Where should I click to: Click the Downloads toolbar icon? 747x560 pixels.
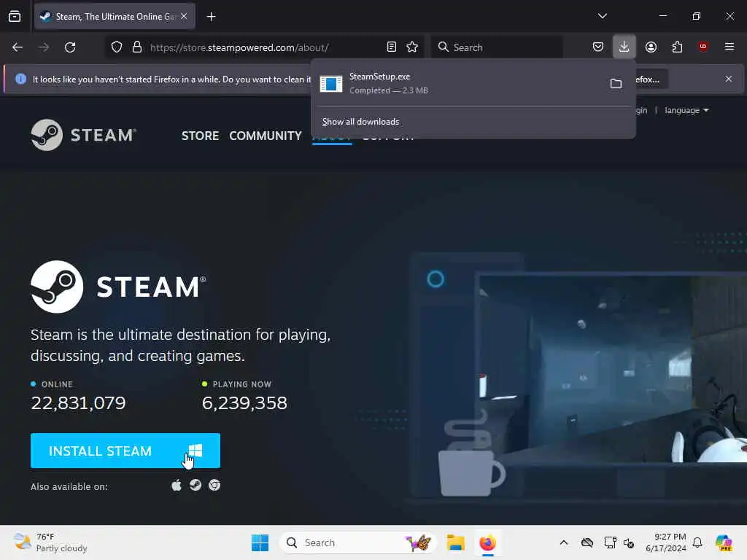pos(624,47)
